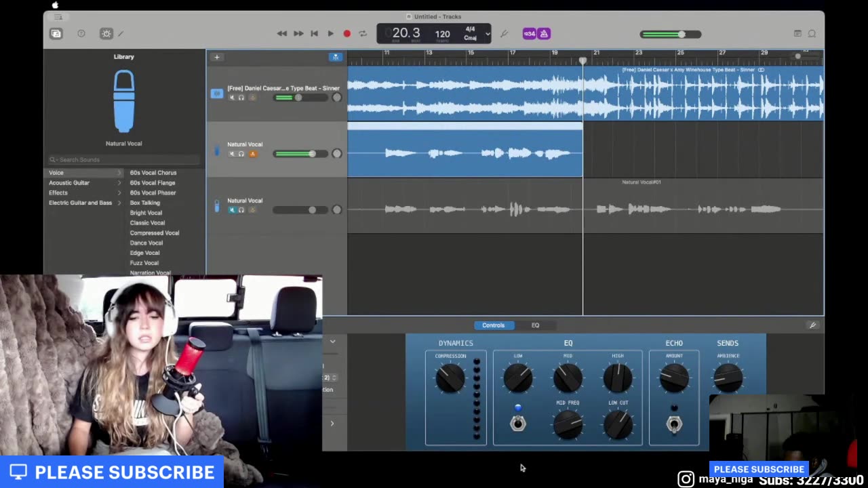Click the Compression knob
868x488 pixels.
click(450, 378)
